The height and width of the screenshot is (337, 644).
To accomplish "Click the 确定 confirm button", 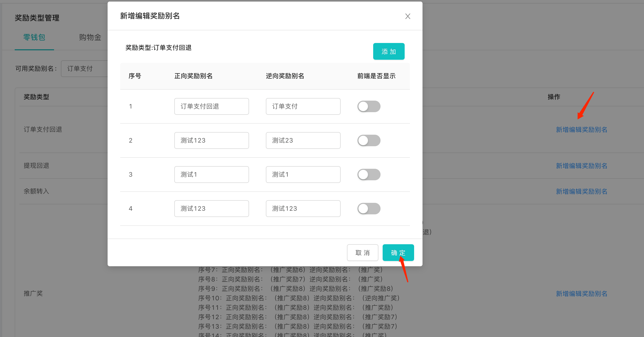I will [398, 252].
